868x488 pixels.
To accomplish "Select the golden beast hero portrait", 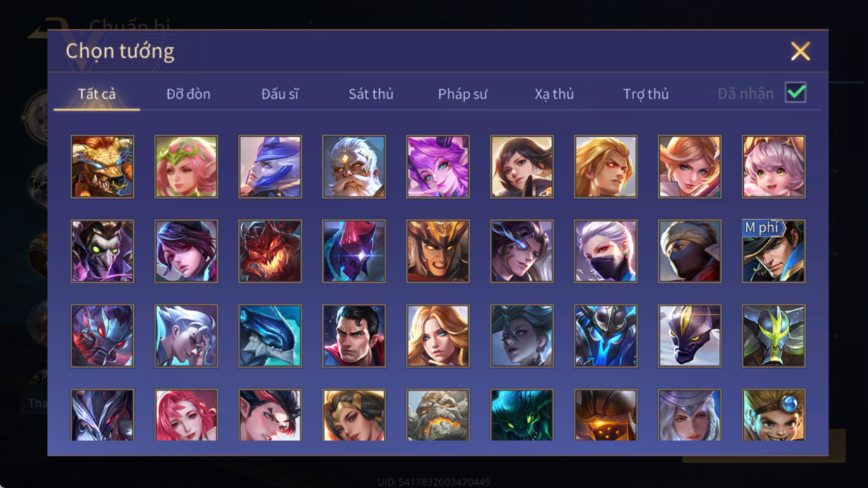I will coord(102,167).
